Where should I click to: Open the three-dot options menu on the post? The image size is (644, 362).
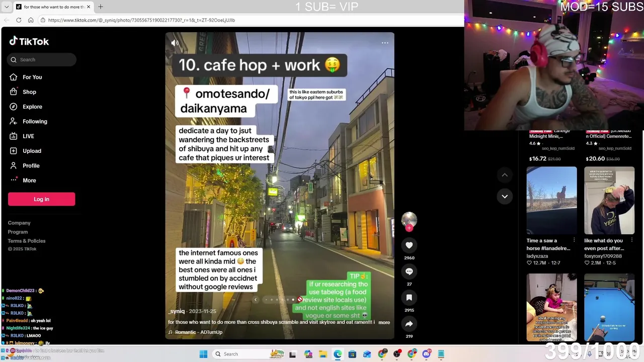pos(385,43)
